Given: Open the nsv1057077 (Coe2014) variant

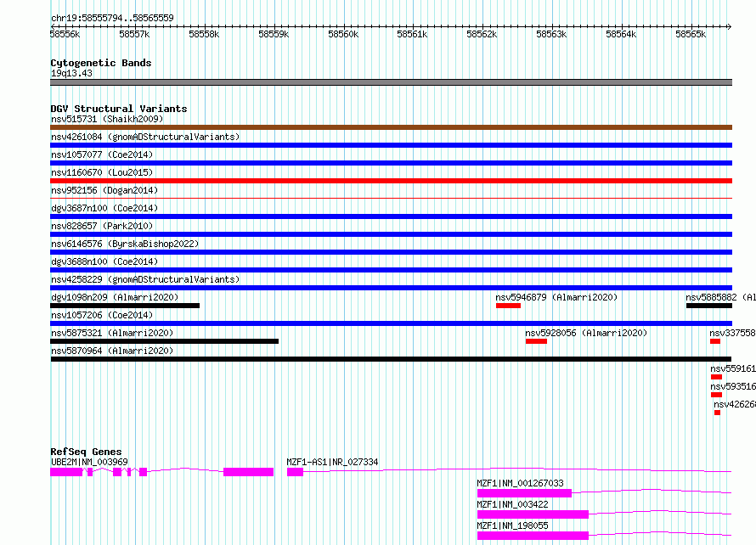Looking at the screenshot, I should coord(102,155).
